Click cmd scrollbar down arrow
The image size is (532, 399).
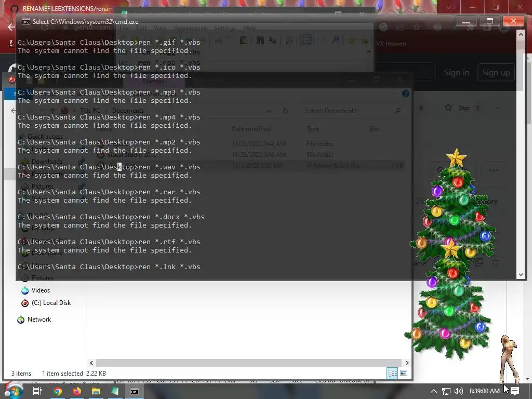[521, 275]
